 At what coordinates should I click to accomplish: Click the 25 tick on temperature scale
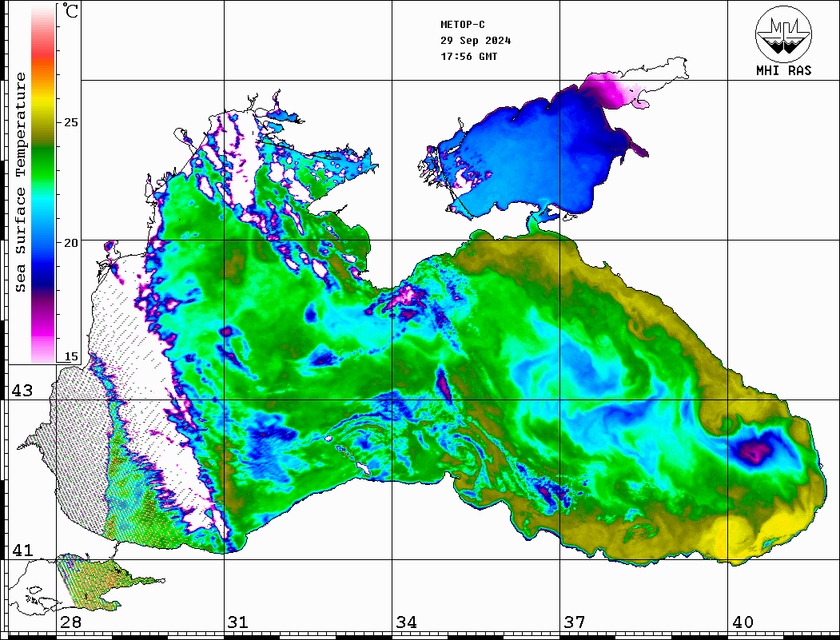[70, 122]
